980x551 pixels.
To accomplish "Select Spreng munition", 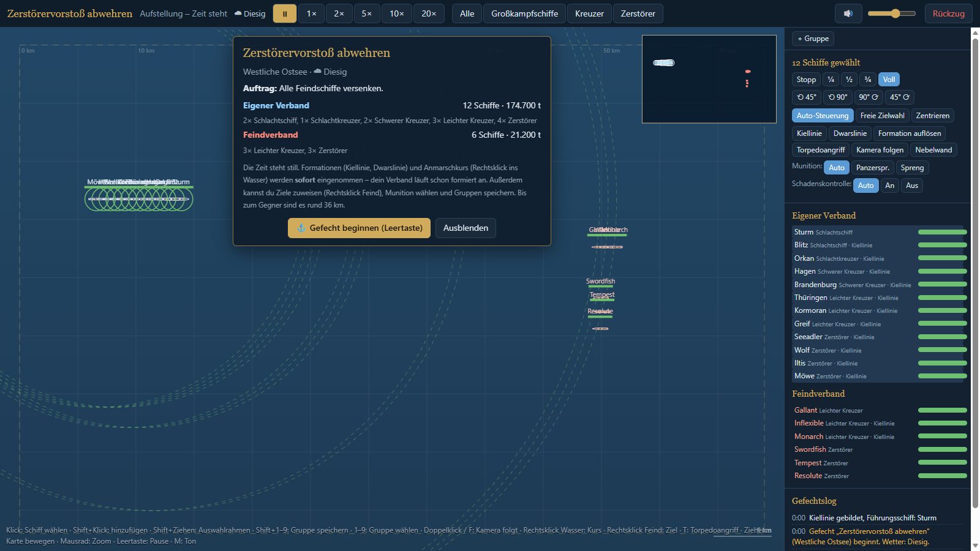I will (x=912, y=168).
